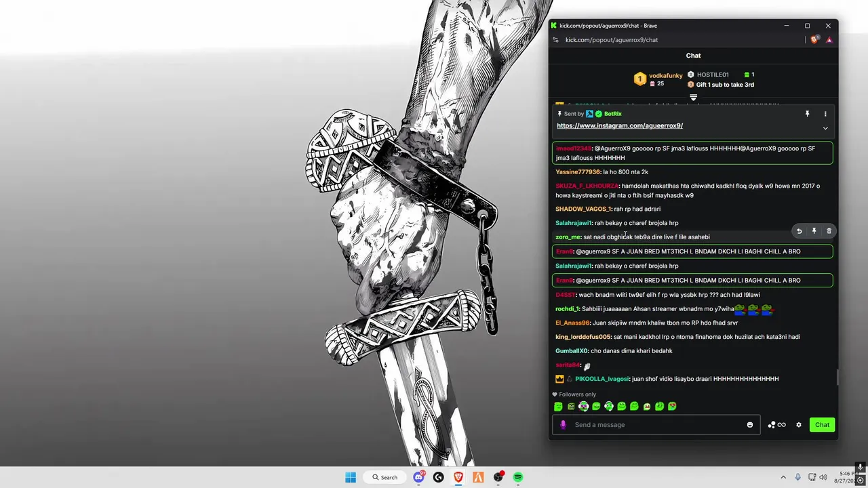Open pinned message three-dot options menu
868x488 pixels.
[825, 114]
